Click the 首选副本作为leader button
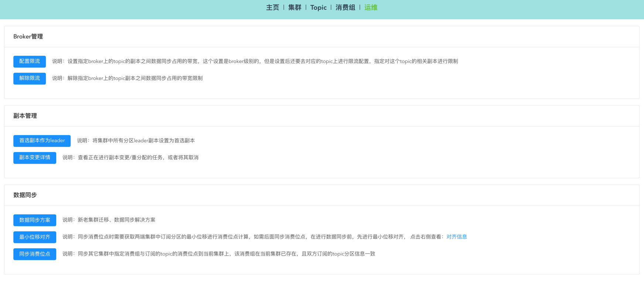Viewport: 644px width, 286px height. (x=42, y=141)
